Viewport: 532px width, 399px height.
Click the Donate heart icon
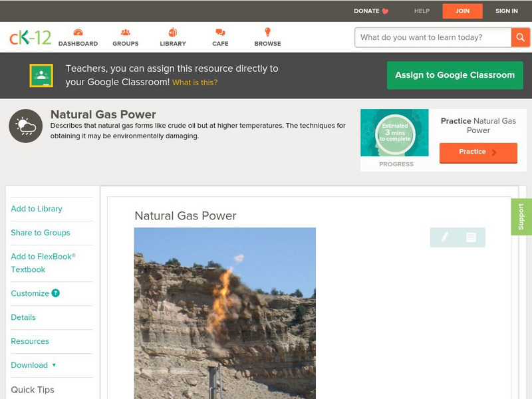point(385,11)
